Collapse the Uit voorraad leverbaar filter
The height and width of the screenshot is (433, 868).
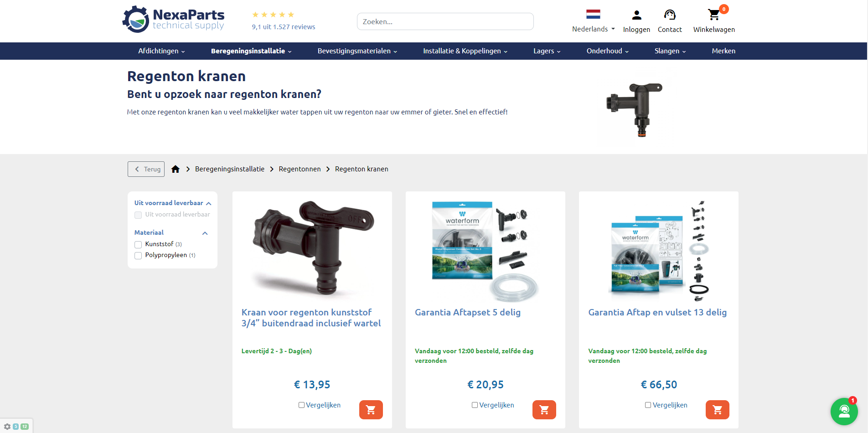tap(209, 203)
